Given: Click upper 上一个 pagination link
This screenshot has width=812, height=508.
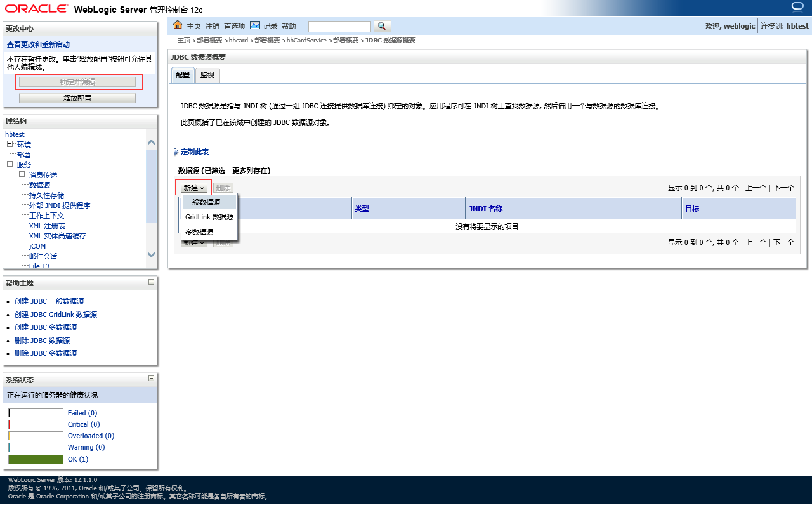Looking at the screenshot, I should 756,188.
